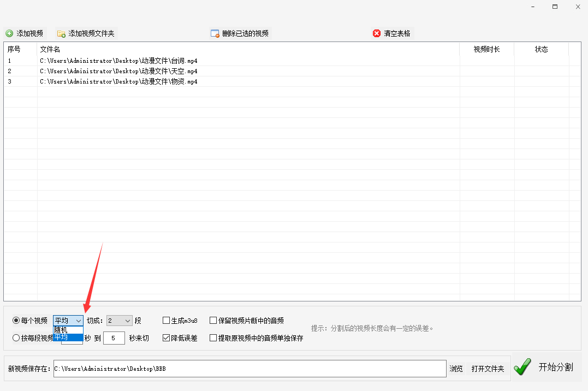Open the 切成 segment count dropdown

128,321
